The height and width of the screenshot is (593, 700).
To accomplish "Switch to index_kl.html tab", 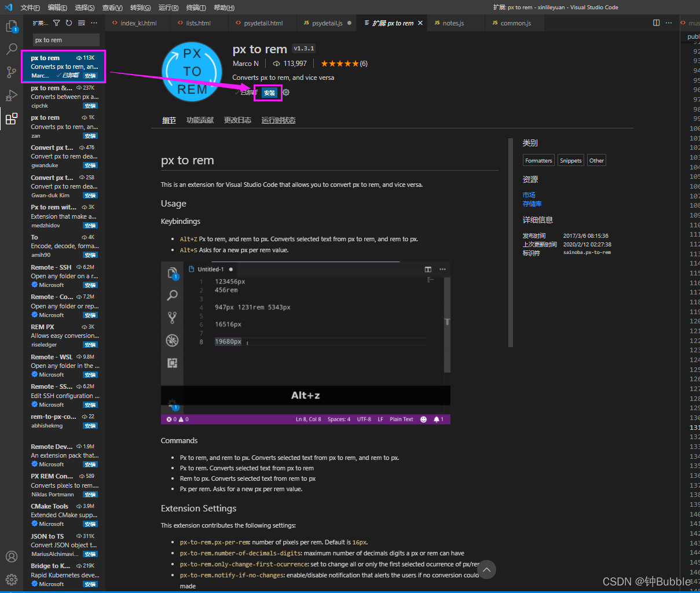I will pos(138,23).
